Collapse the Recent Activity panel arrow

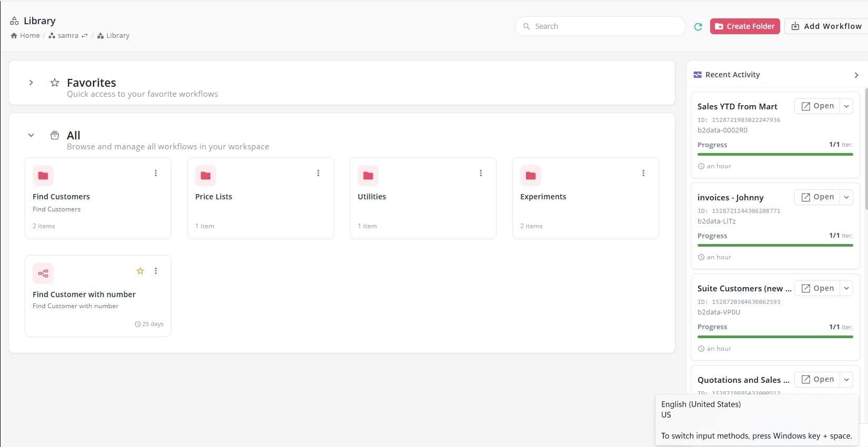(x=856, y=75)
